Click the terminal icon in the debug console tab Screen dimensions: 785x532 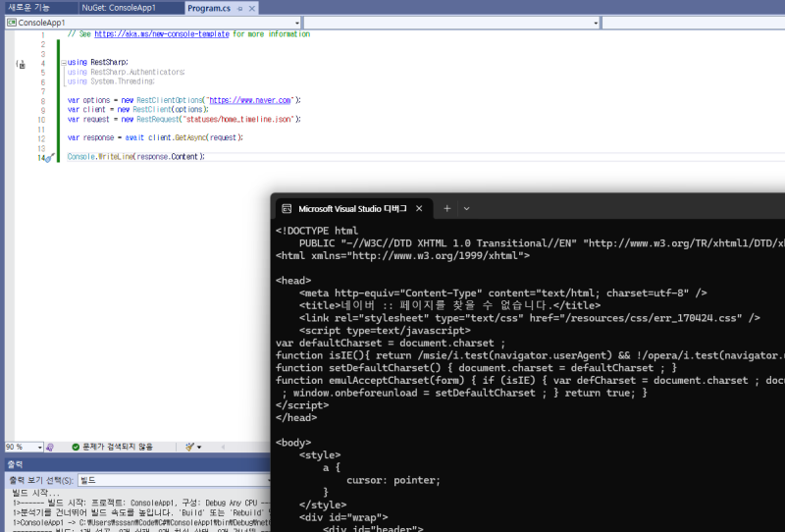pyautogui.click(x=286, y=208)
